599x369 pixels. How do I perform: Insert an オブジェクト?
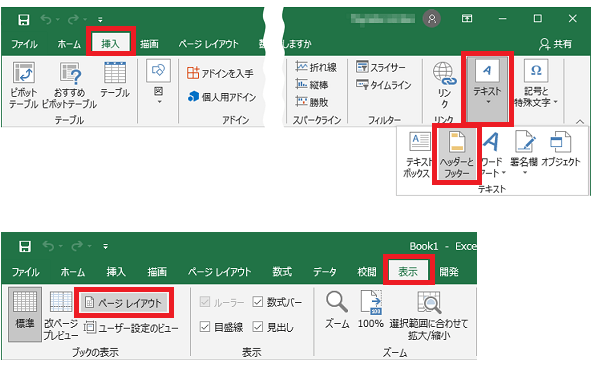pos(560,149)
